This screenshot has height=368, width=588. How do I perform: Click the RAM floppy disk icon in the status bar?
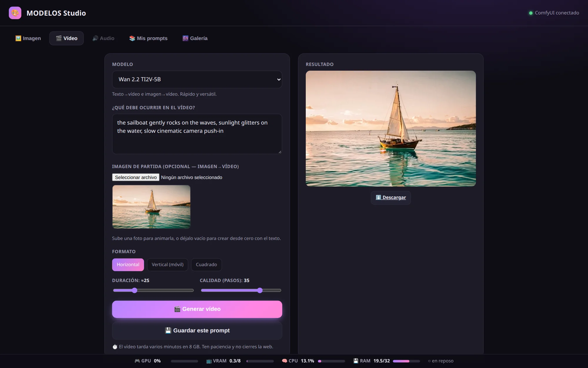point(356,361)
